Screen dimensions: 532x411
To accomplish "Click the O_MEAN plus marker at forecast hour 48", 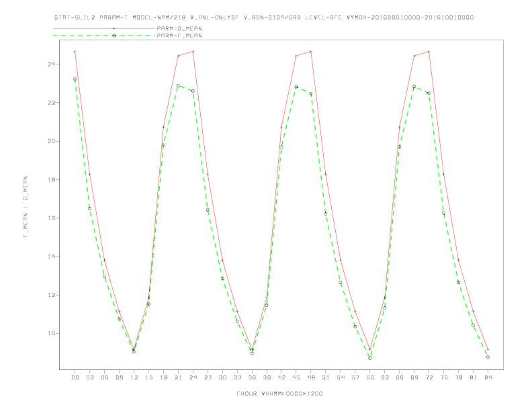I will 311,52.
